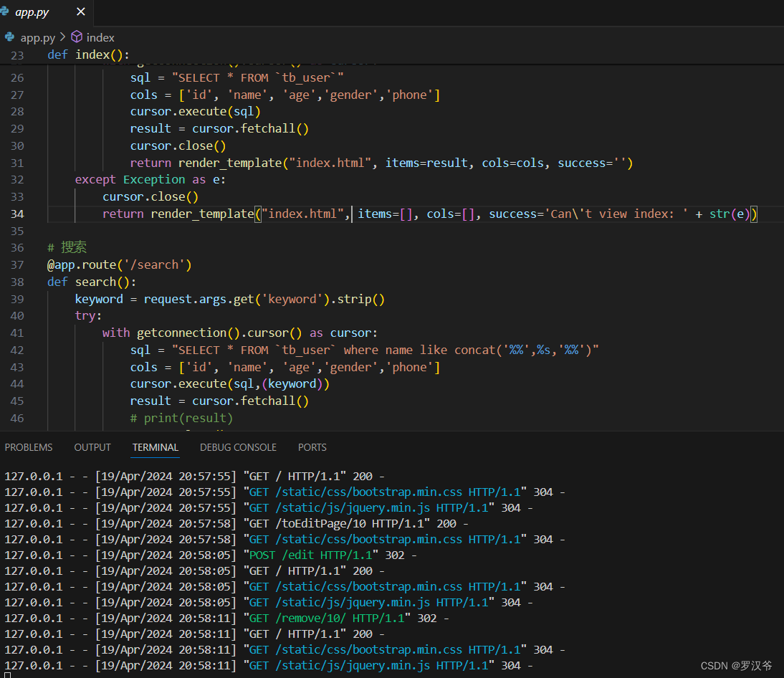This screenshot has height=678, width=784.
Task: Click terminal log 'GET /remove/10/ HTTP/1.1'
Action: click(x=227, y=618)
